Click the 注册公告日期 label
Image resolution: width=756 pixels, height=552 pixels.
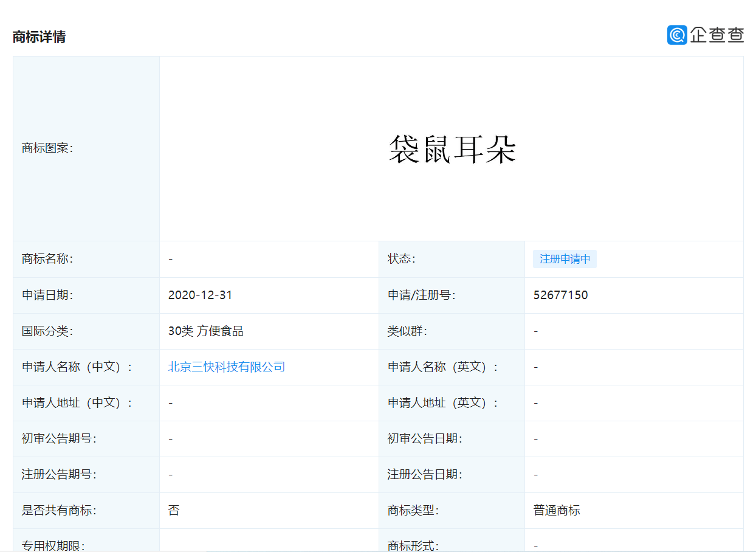click(x=425, y=475)
